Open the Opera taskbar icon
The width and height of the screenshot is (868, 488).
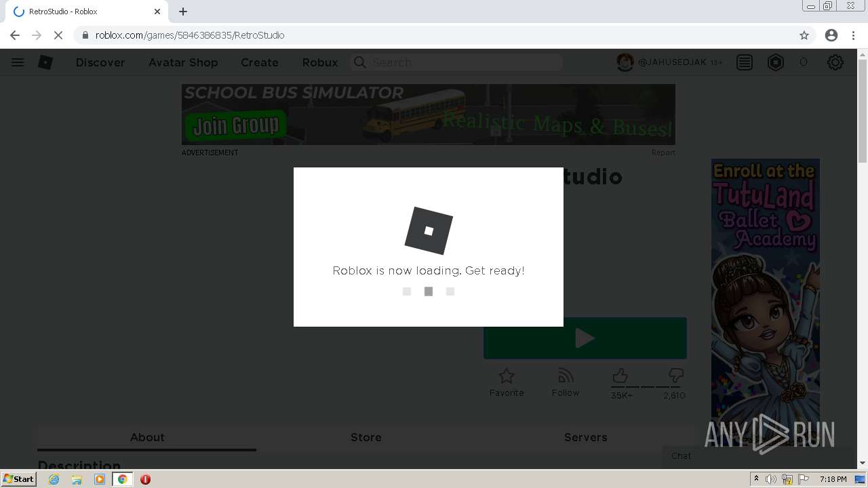tap(145, 479)
